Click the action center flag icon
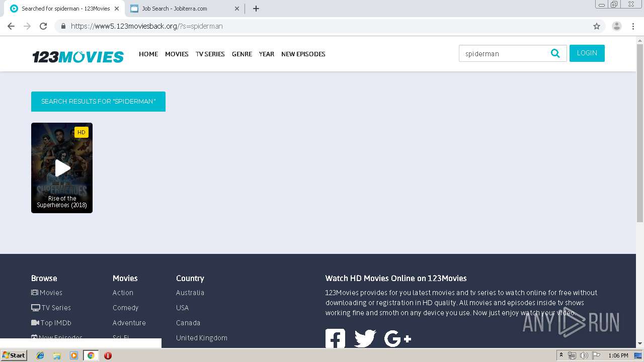This screenshot has height=362, width=644. click(596, 355)
